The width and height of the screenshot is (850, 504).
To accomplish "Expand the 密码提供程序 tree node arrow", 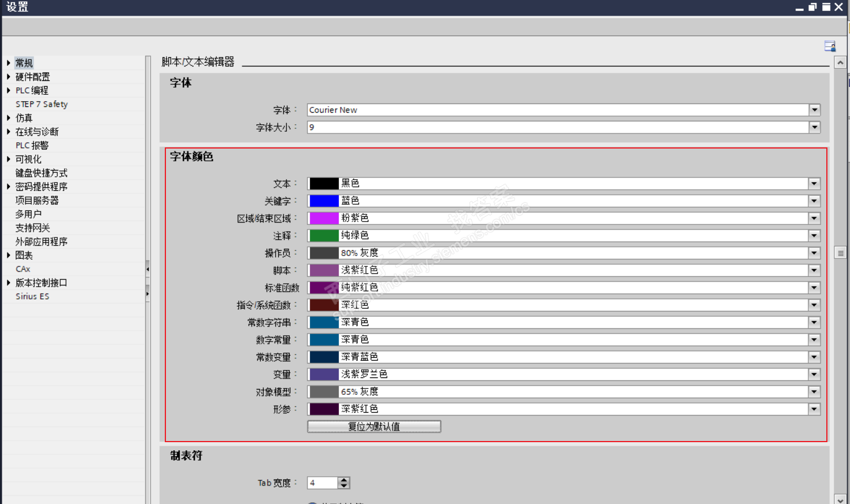I will coord(9,187).
